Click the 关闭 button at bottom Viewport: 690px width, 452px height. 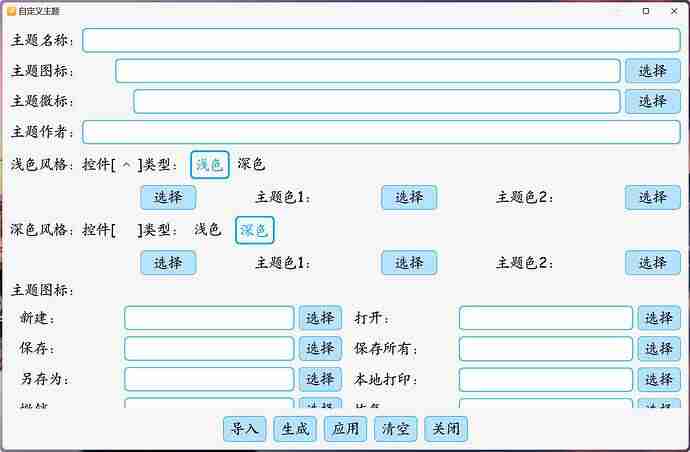click(446, 429)
